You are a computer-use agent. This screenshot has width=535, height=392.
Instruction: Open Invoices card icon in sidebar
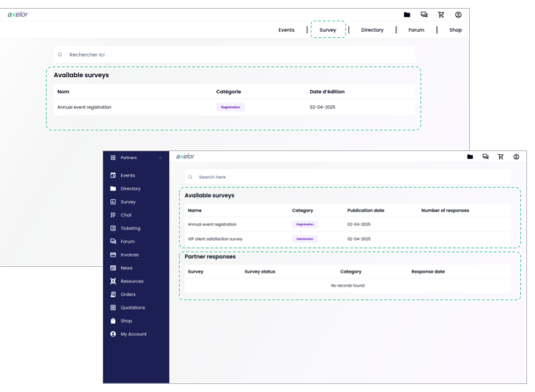point(113,255)
